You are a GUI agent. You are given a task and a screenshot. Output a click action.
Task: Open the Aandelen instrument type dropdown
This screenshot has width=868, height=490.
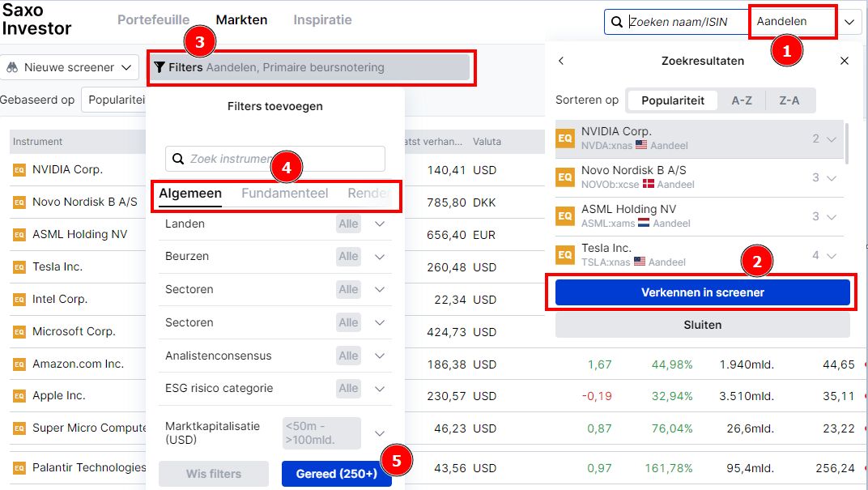point(849,22)
